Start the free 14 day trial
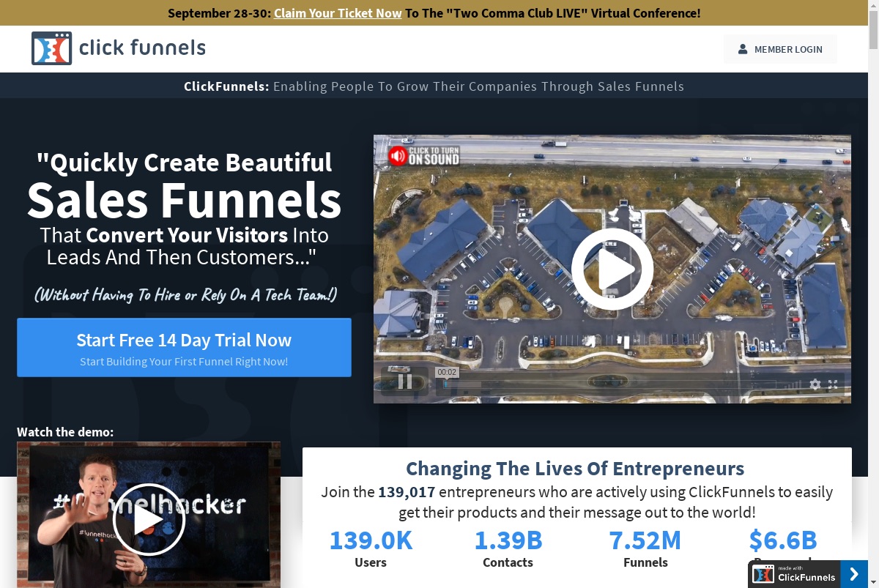 tap(184, 347)
